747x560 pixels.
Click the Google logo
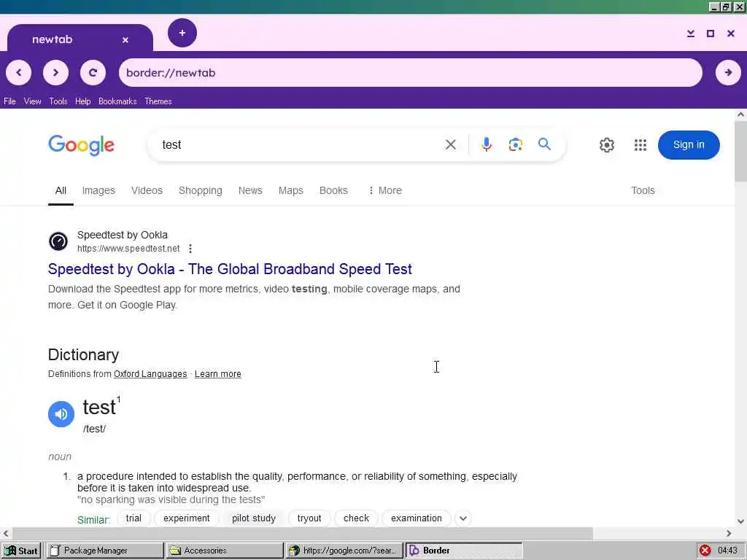pos(82,145)
